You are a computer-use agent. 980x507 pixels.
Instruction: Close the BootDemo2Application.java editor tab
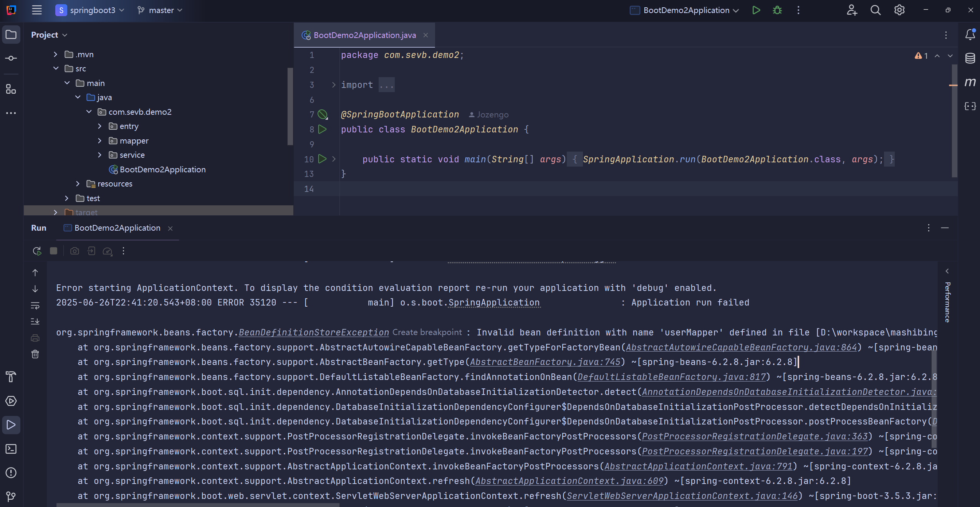tap(425, 35)
